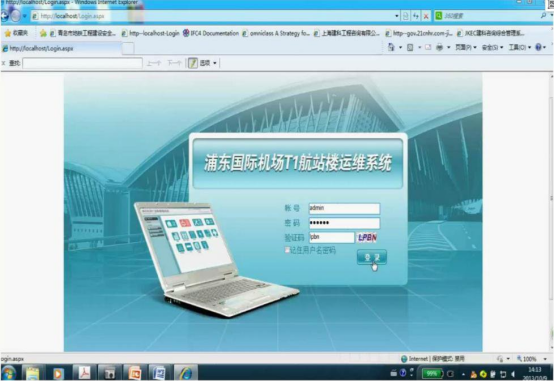Open the 上海建科工程咨询 favorites link

(x=347, y=33)
